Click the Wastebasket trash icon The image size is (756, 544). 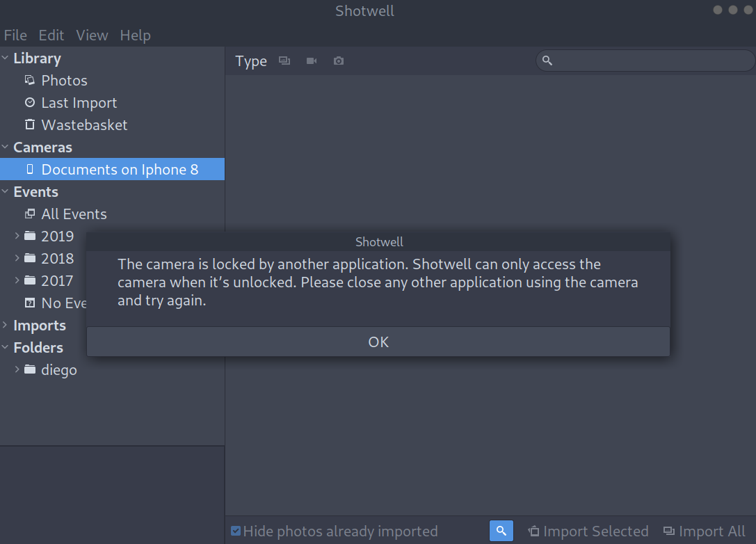pos(30,125)
